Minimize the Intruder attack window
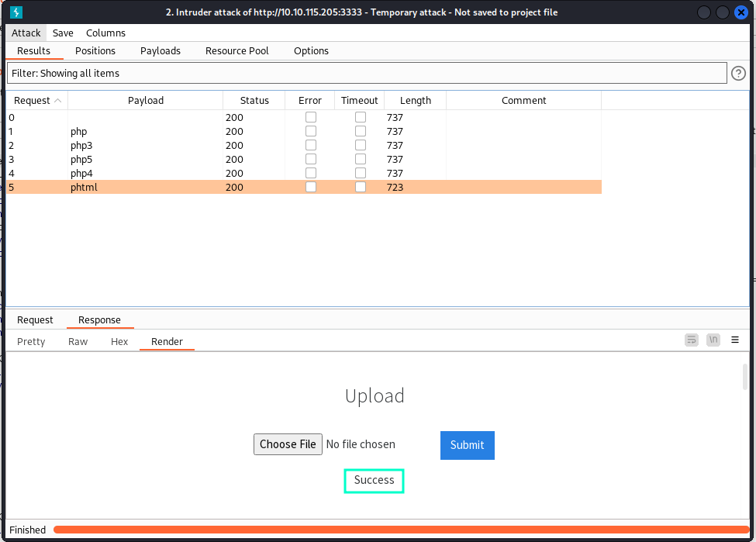Screen dimensions: 756x542 point(704,12)
